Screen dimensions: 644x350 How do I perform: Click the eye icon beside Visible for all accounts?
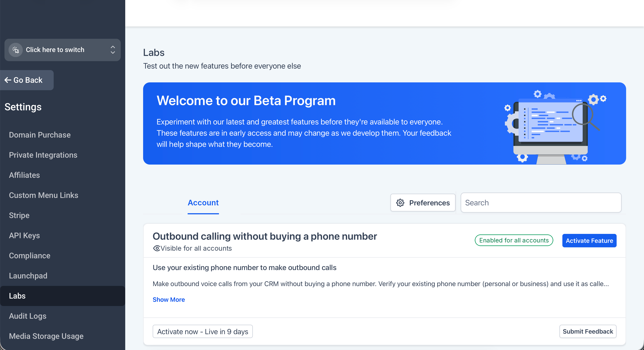point(157,248)
